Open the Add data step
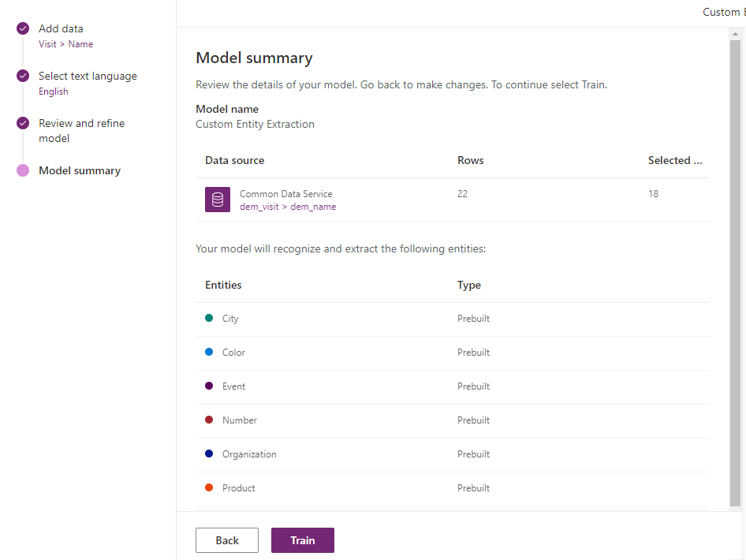 (61, 28)
